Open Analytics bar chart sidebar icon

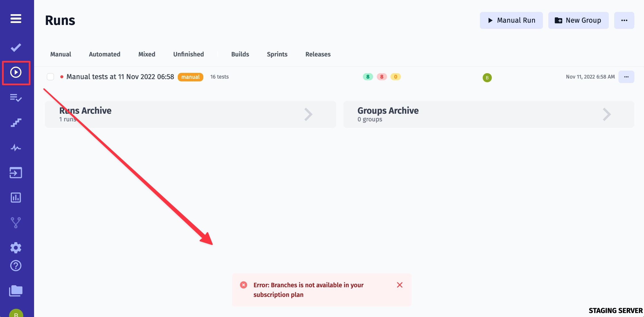(x=16, y=198)
